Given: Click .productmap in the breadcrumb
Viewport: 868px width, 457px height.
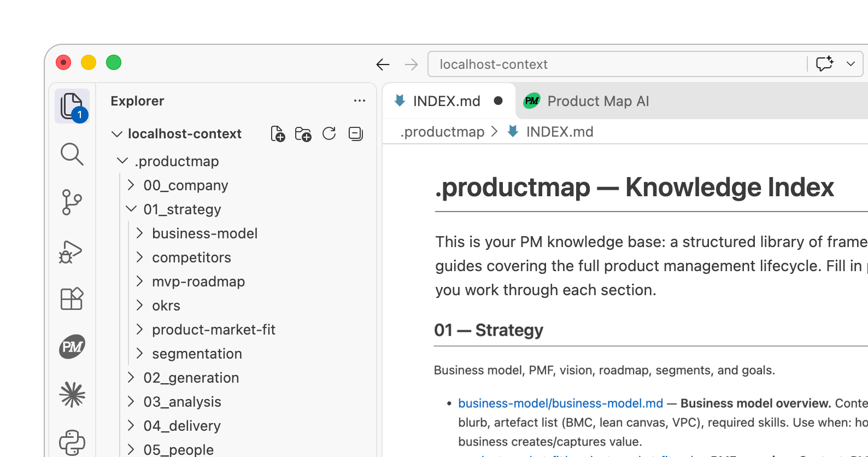Looking at the screenshot, I should point(442,132).
